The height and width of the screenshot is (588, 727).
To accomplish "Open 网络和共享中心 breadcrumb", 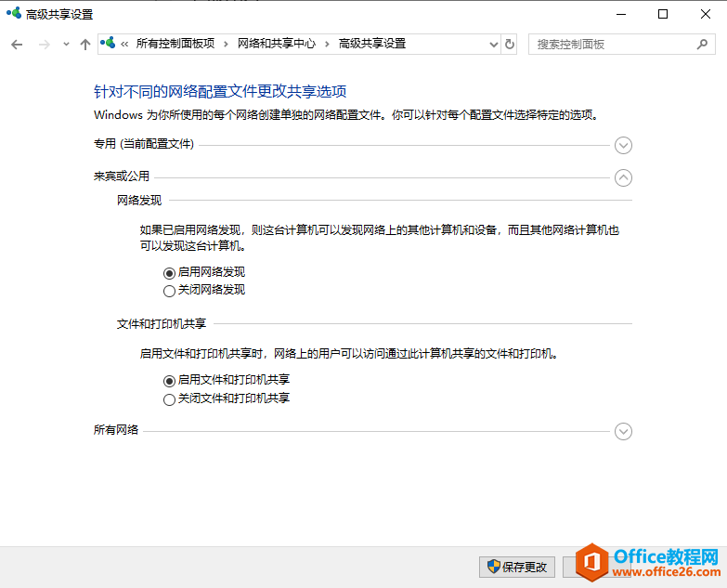I will point(277,44).
